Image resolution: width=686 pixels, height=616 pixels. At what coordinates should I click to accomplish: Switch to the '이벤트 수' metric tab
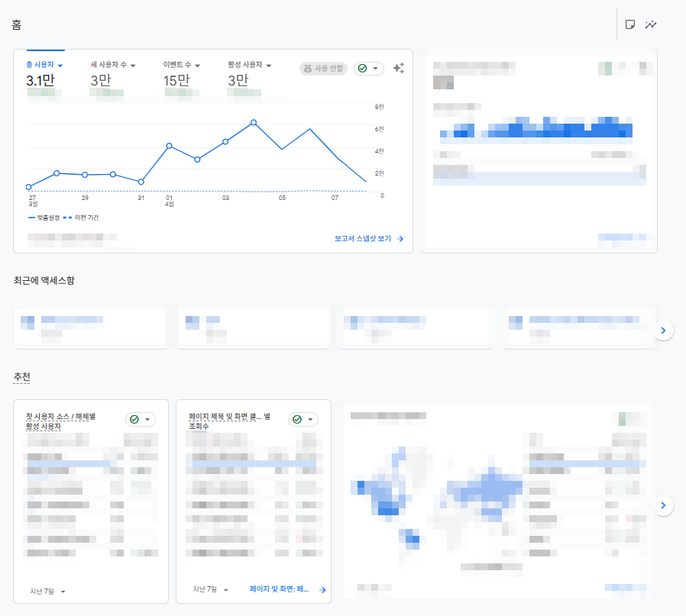[x=182, y=66]
